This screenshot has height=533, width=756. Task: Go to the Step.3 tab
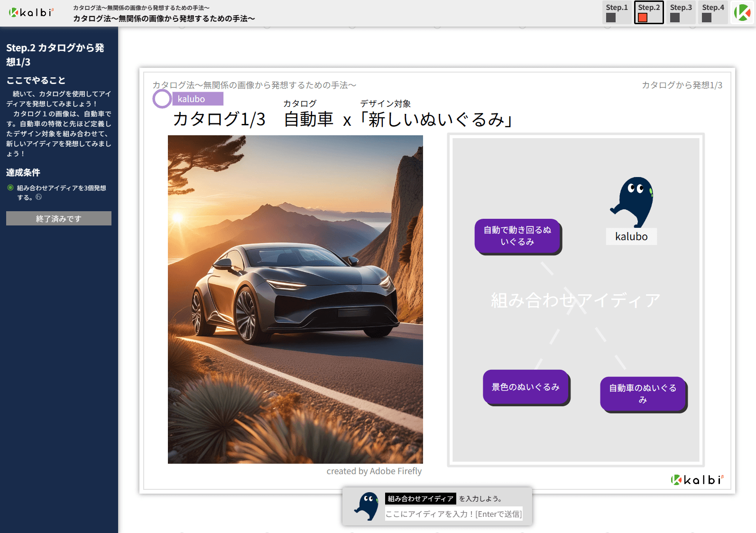click(x=681, y=12)
